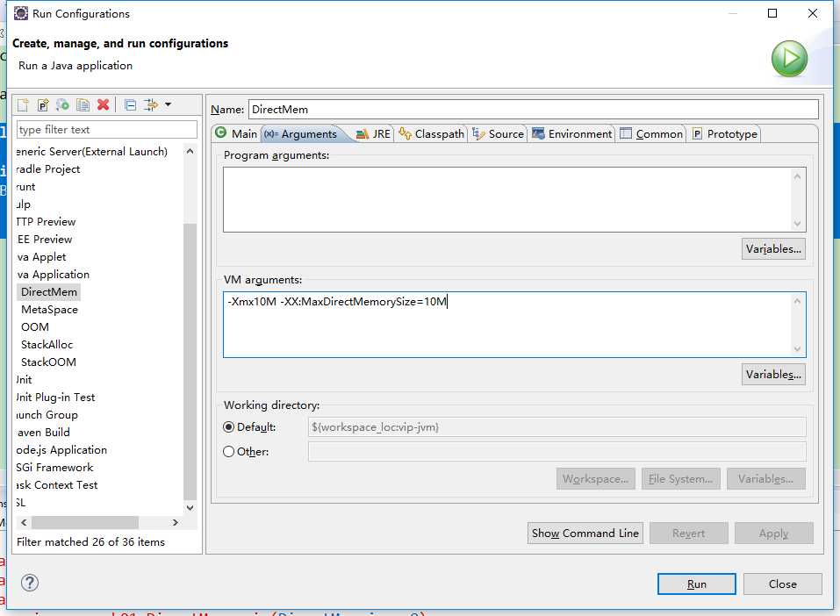This screenshot has width=840, height=616.
Task: Select MetaSpace configuration in the tree
Action: pyautogui.click(x=49, y=310)
